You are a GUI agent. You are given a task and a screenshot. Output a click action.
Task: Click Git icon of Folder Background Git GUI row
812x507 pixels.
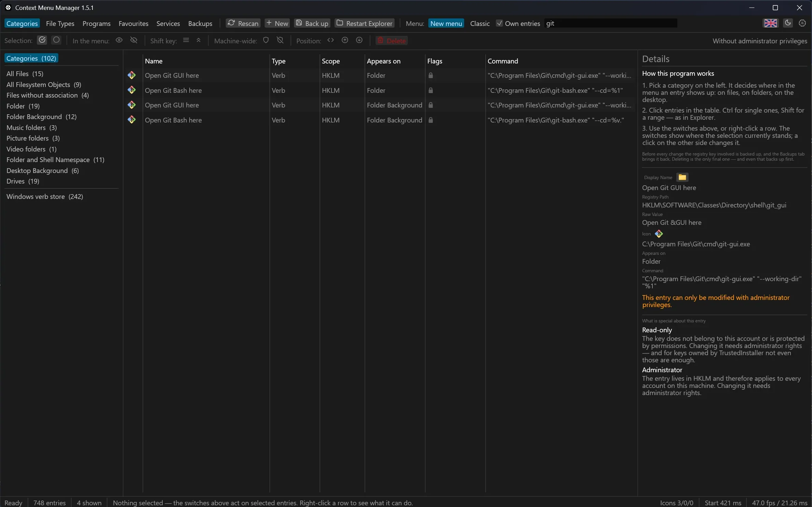132,105
